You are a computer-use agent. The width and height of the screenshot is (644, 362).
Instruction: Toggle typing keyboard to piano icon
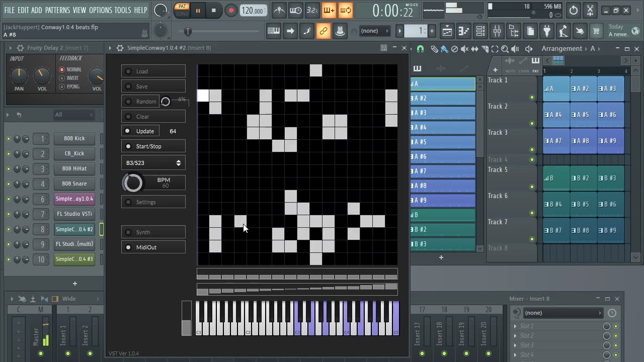tap(274, 31)
